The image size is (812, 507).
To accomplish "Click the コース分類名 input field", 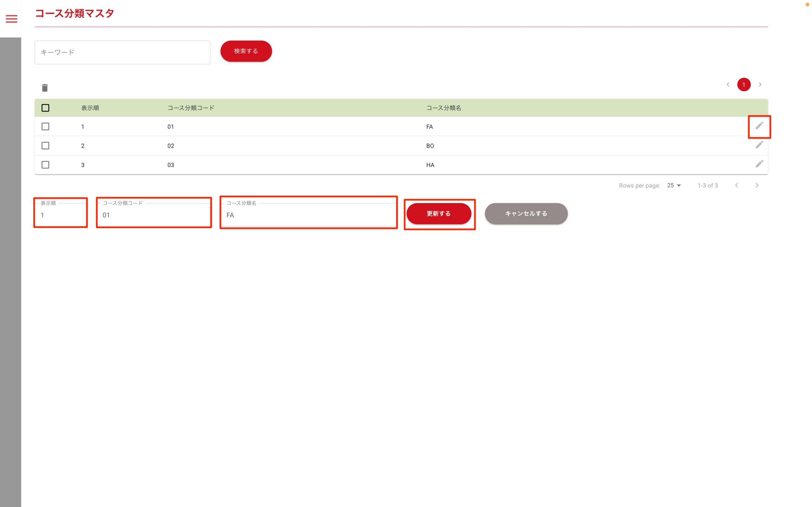I will click(308, 215).
